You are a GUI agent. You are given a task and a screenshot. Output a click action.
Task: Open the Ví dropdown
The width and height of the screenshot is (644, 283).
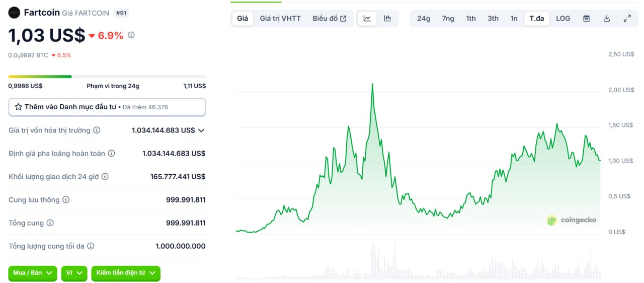[74, 273]
